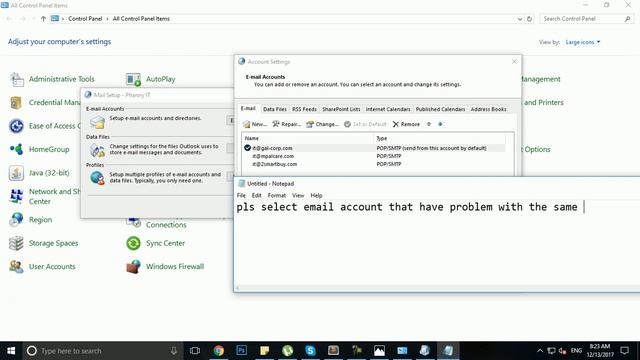Open Photoshop from taskbar
This screenshot has width=640, height=360.
coord(242,351)
